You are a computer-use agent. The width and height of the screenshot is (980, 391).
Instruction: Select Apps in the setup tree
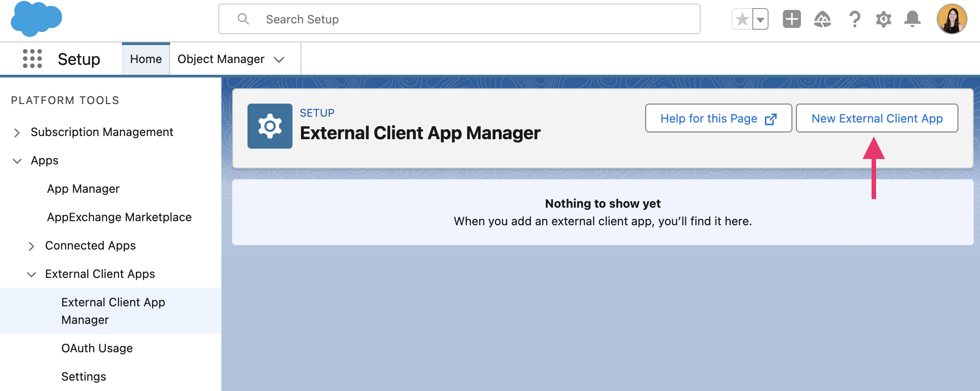click(45, 160)
